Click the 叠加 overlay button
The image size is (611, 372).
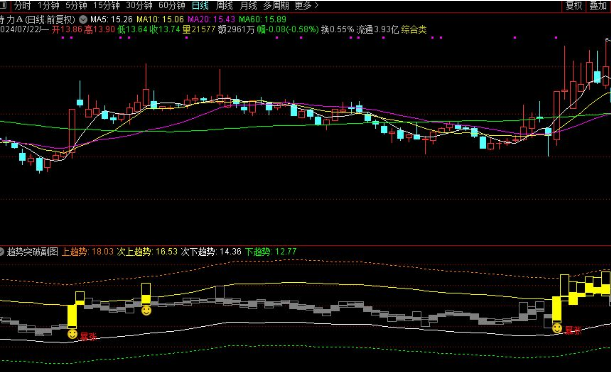pyautogui.click(x=598, y=5)
